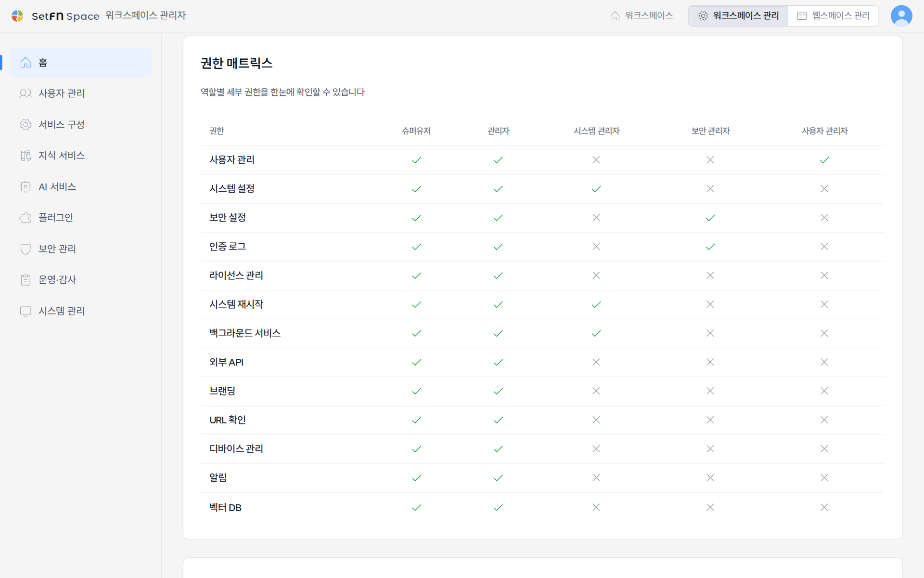
Task: Click the 플러그인 puzzle icon in the sidebar
Action: (x=26, y=218)
